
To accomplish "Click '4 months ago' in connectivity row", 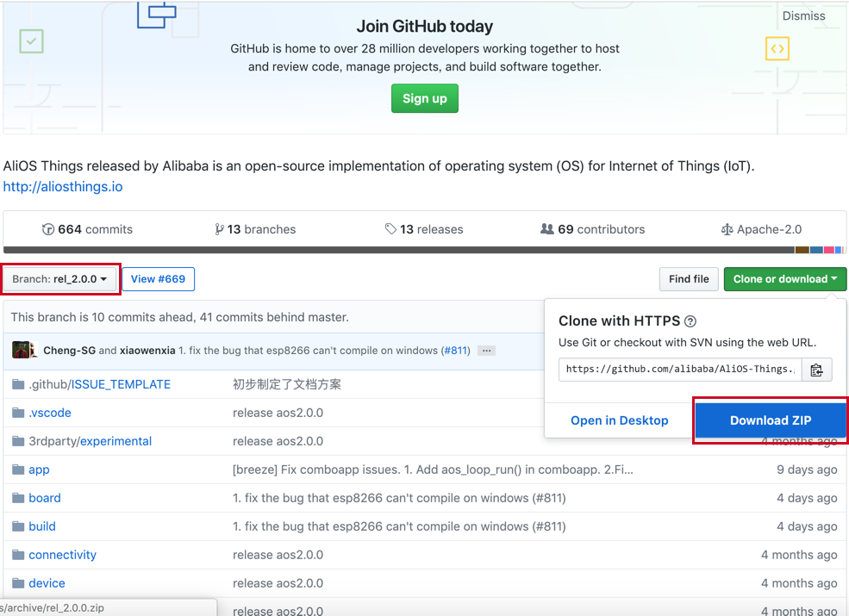I will click(x=799, y=555).
